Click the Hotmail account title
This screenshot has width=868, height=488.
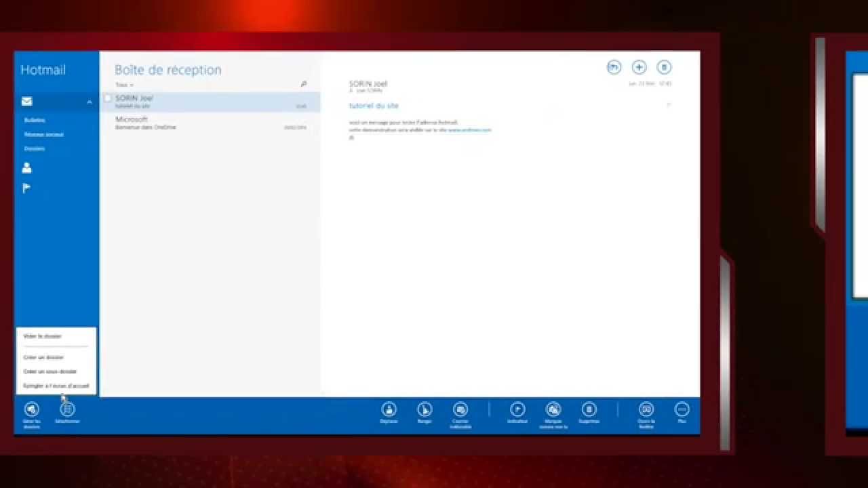coord(43,70)
